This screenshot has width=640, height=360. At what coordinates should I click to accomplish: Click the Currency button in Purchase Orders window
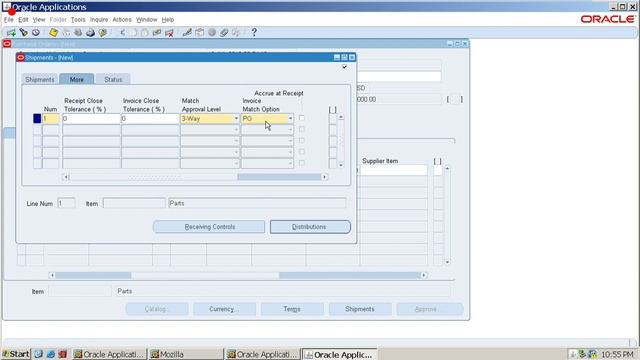tap(224, 309)
